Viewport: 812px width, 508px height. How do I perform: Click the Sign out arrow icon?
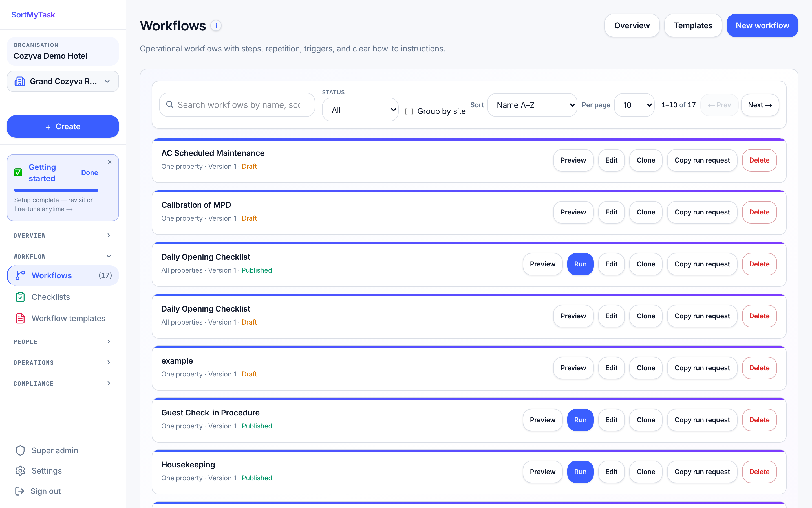(x=20, y=491)
